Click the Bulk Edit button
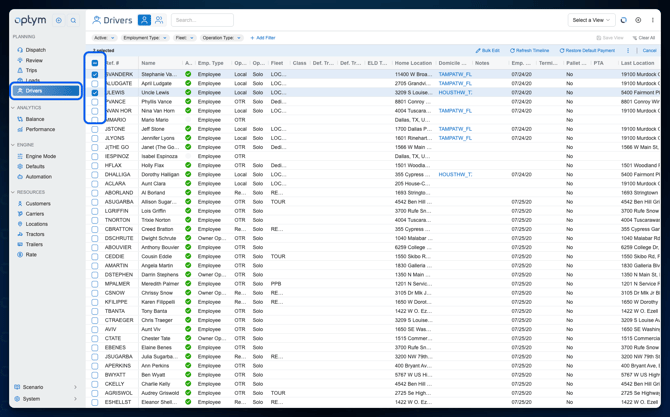This screenshot has width=670, height=417. point(488,50)
